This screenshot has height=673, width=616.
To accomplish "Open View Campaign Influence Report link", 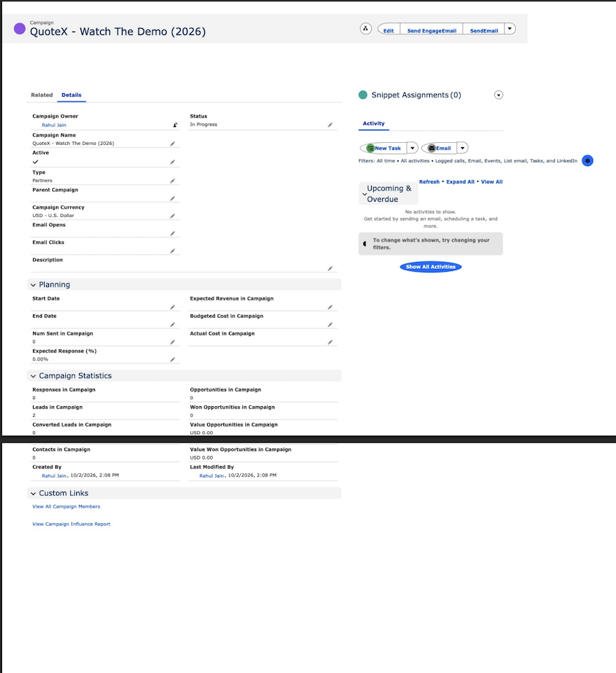I will tap(71, 524).
